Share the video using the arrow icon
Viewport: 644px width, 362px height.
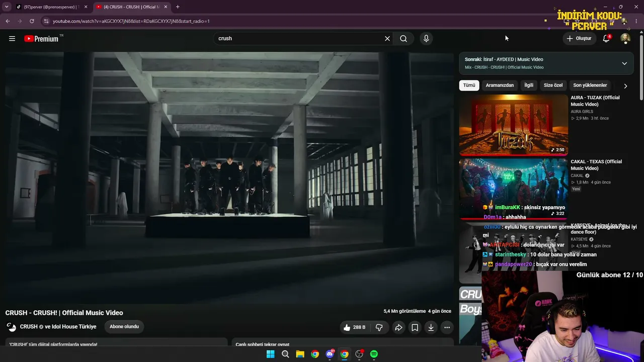coord(398,327)
